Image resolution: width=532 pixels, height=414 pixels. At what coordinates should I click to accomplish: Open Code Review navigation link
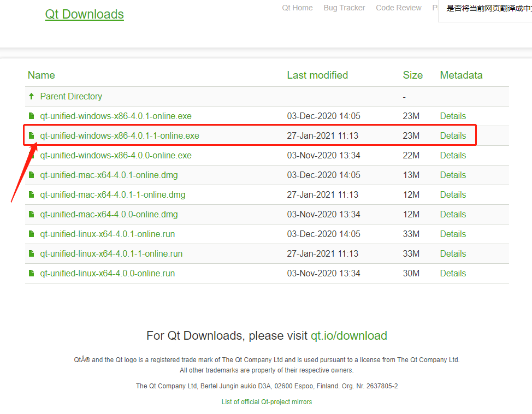(x=398, y=8)
